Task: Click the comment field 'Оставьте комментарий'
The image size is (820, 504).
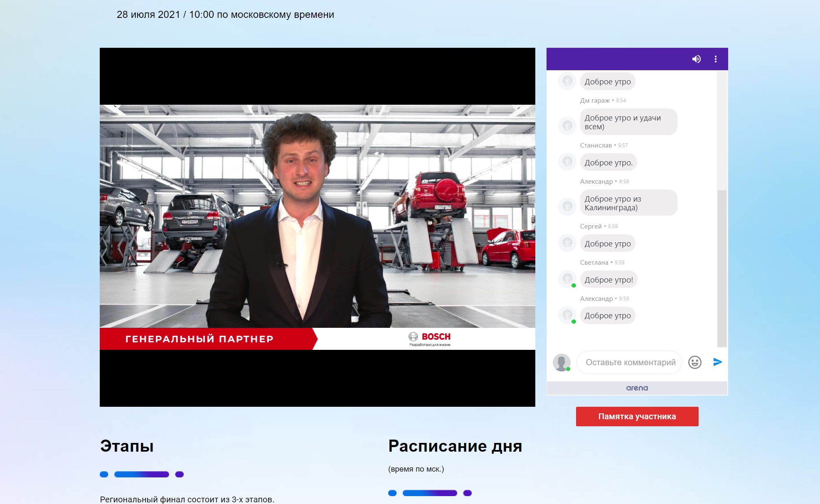Action: (x=630, y=362)
